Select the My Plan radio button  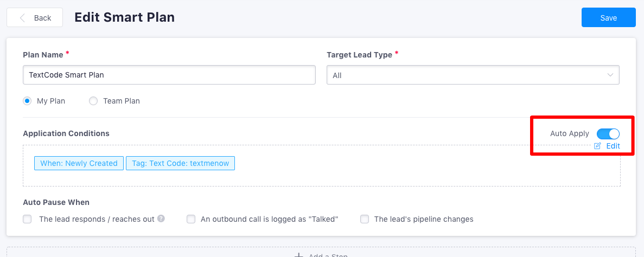tap(27, 101)
